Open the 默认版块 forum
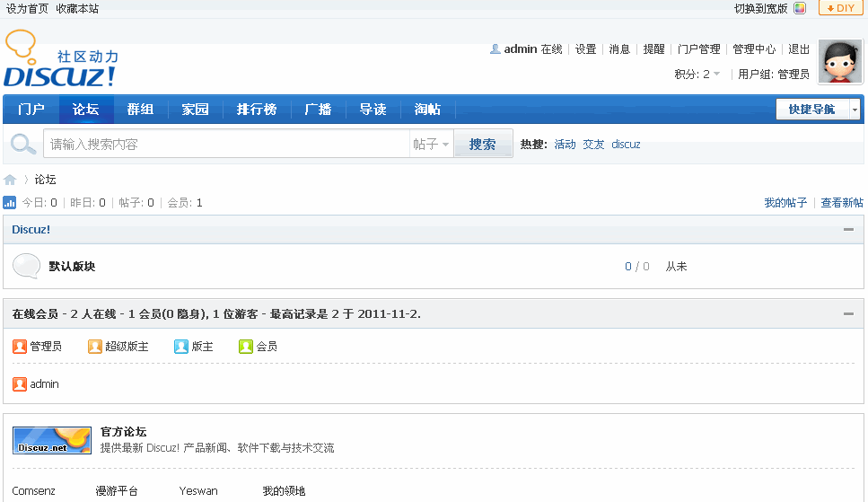 [72, 267]
